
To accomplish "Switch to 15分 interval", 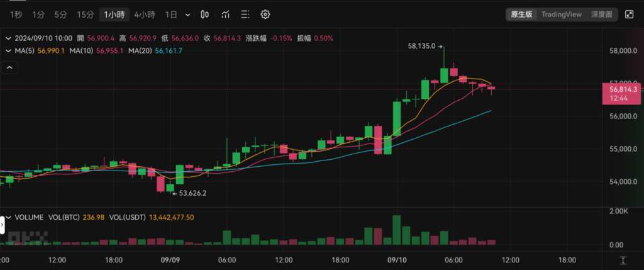I will tap(86, 15).
